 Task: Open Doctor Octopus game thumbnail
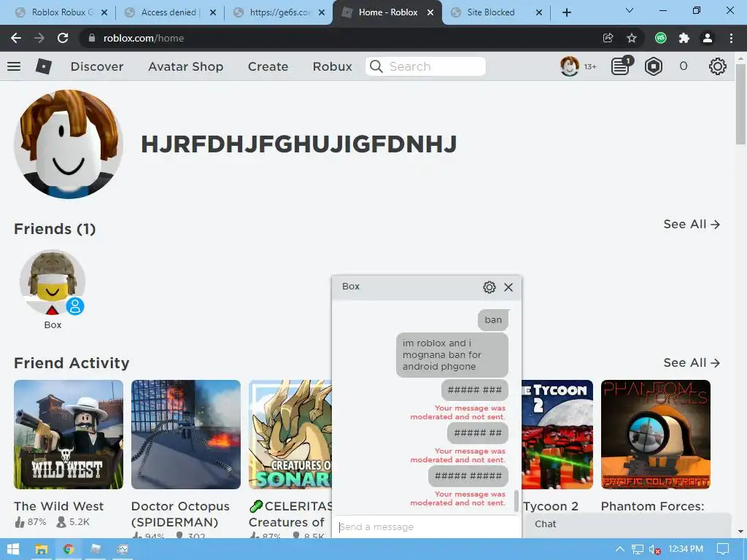click(186, 435)
